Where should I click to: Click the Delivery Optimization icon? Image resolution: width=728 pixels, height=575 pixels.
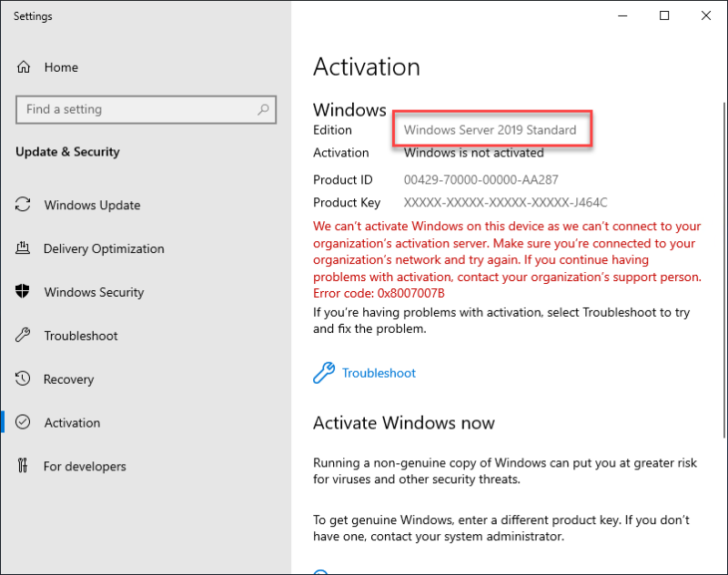click(x=23, y=248)
